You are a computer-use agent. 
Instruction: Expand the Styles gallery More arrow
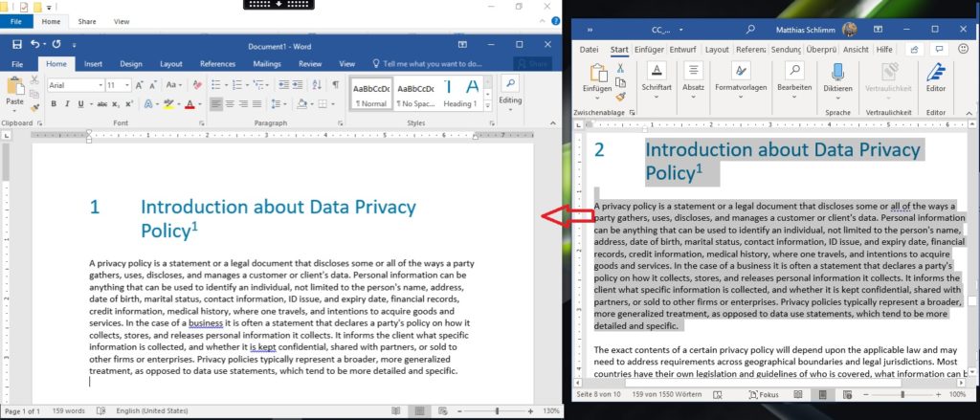click(488, 104)
